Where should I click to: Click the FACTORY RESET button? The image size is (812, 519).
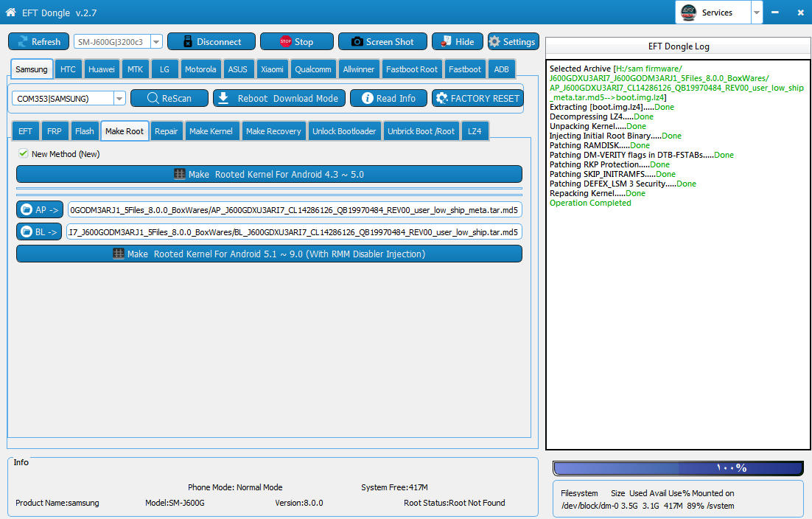478,98
